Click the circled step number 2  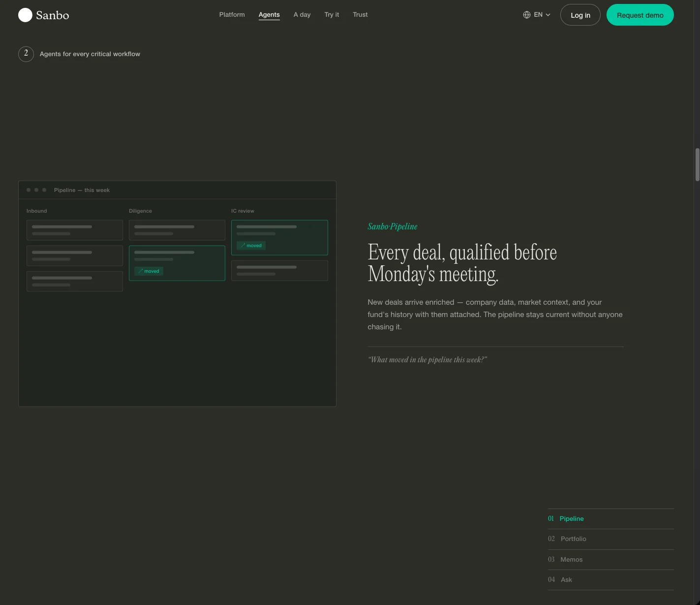point(26,54)
